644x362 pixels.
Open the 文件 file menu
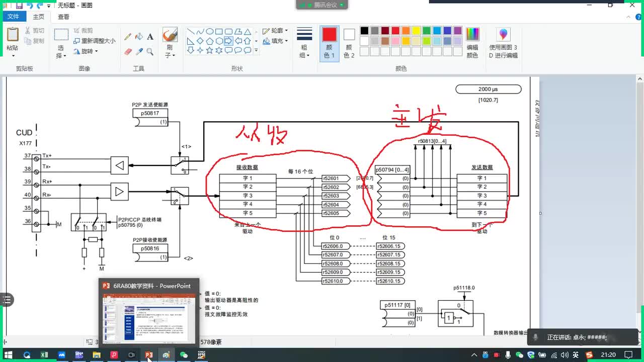coord(13,17)
